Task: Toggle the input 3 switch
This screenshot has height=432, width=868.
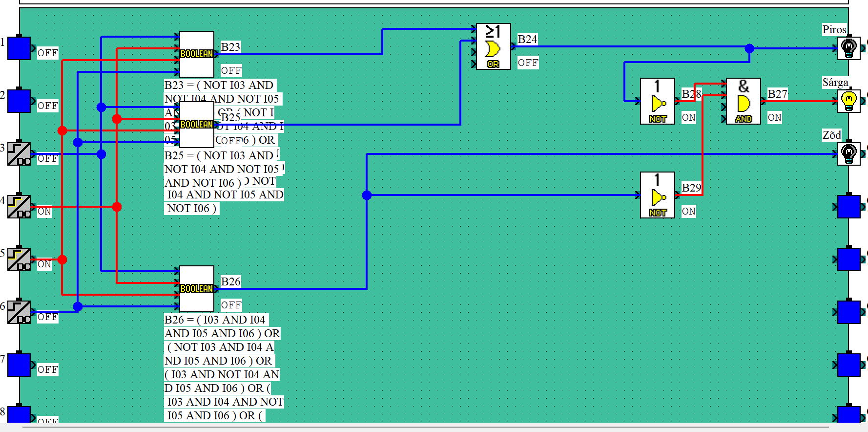Action: coord(19,154)
